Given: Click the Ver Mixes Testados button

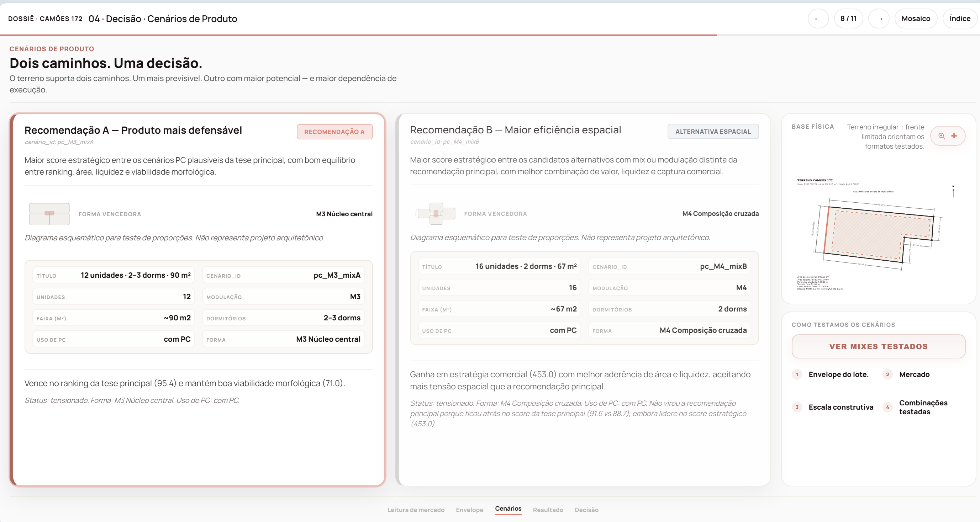Looking at the screenshot, I should (879, 346).
